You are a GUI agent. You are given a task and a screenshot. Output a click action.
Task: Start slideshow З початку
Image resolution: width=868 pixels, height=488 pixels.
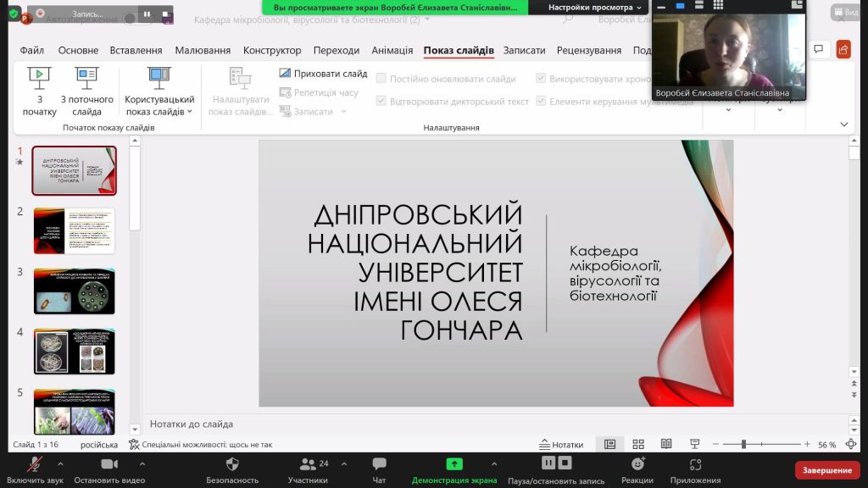click(39, 91)
